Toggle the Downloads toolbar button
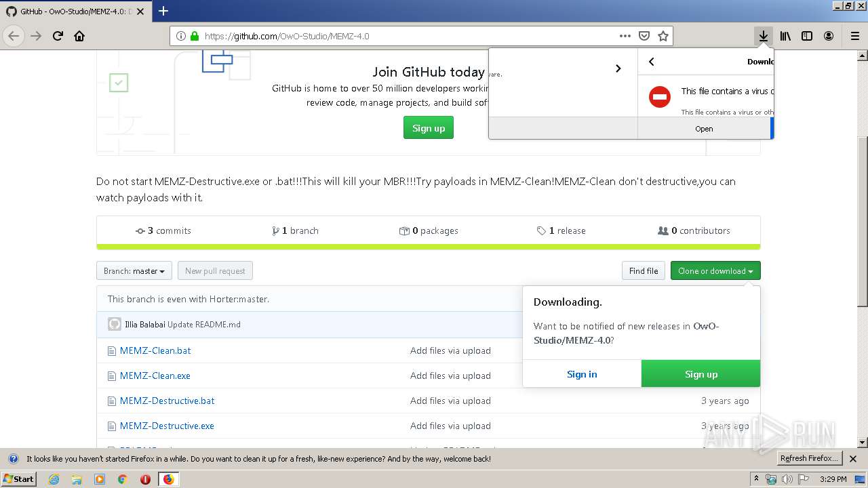Screen dimensions: 868x488 [x=764, y=36]
